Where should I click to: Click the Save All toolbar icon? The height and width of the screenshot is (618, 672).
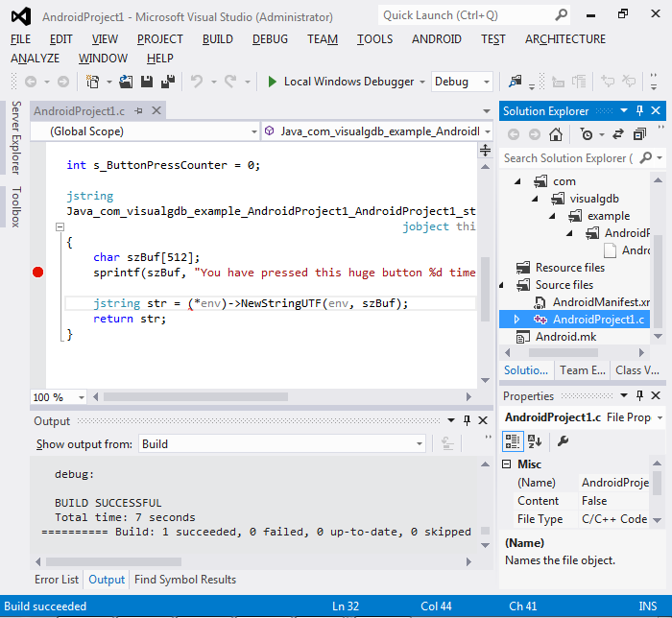(x=168, y=82)
